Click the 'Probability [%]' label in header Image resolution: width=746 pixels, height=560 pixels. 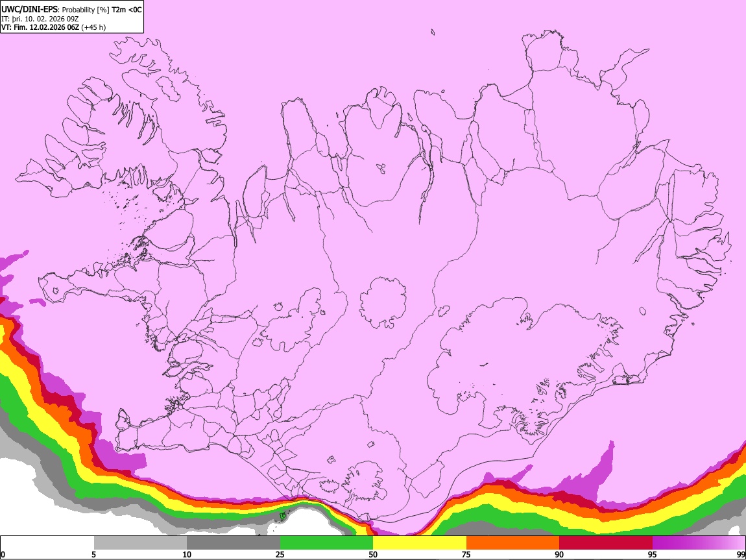point(86,10)
